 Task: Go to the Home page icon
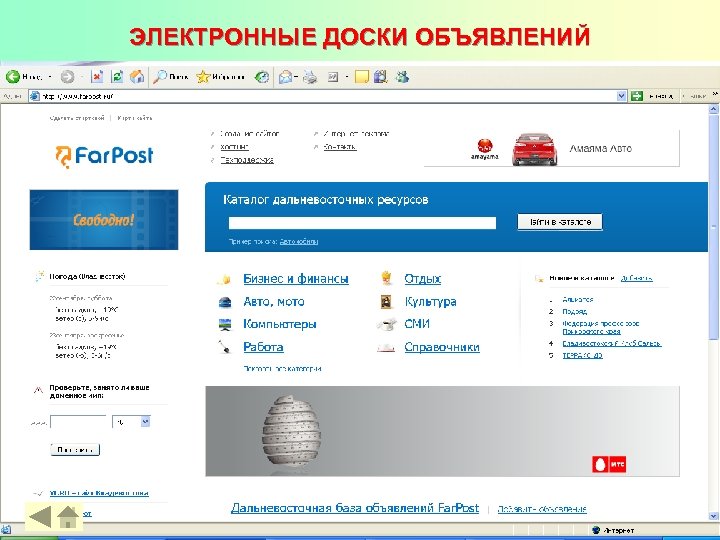[x=137, y=77]
